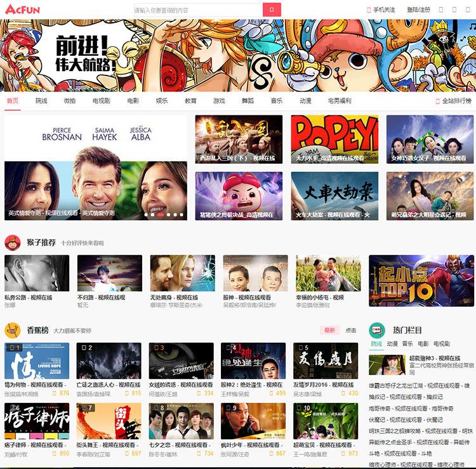This screenshot has height=469, width=476.
Task: Open the 音乐 navigation tab
Action: pyautogui.click(x=277, y=101)
